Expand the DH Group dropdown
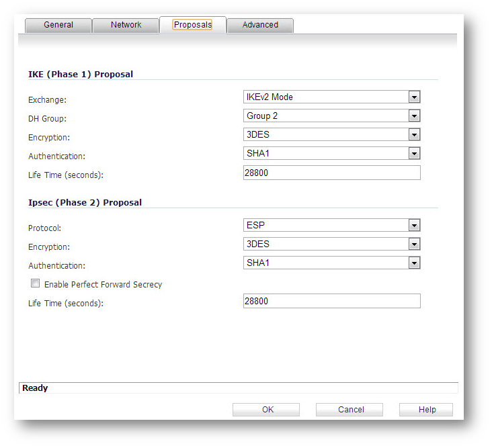Viewport: 492px width, 448px height. point(331,116)
